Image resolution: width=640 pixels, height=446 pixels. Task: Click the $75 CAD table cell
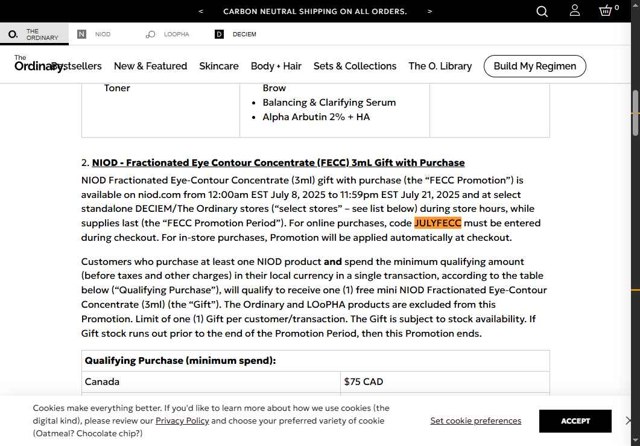point(445,382)
